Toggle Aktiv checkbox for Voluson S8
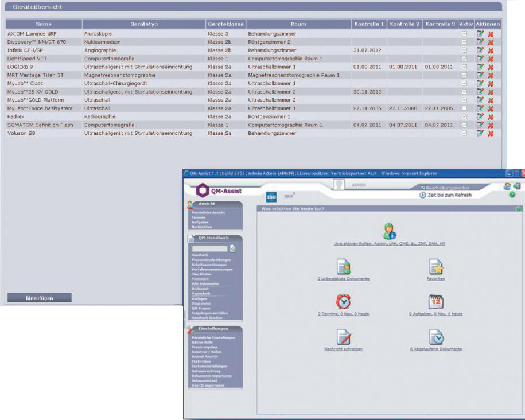The width and height of the screenshot is (525, 420). (464, 133)
